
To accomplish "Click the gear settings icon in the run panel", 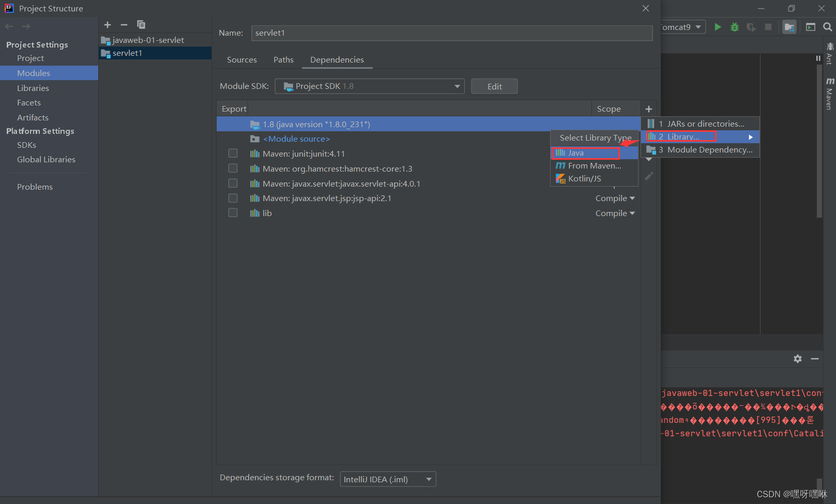I will pos(798,359).
